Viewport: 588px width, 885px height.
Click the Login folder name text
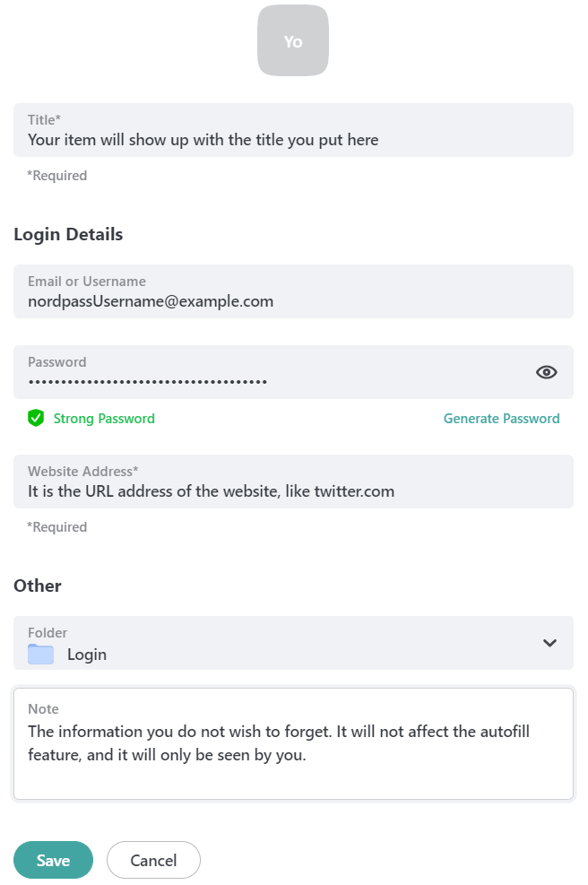(87, 655)
